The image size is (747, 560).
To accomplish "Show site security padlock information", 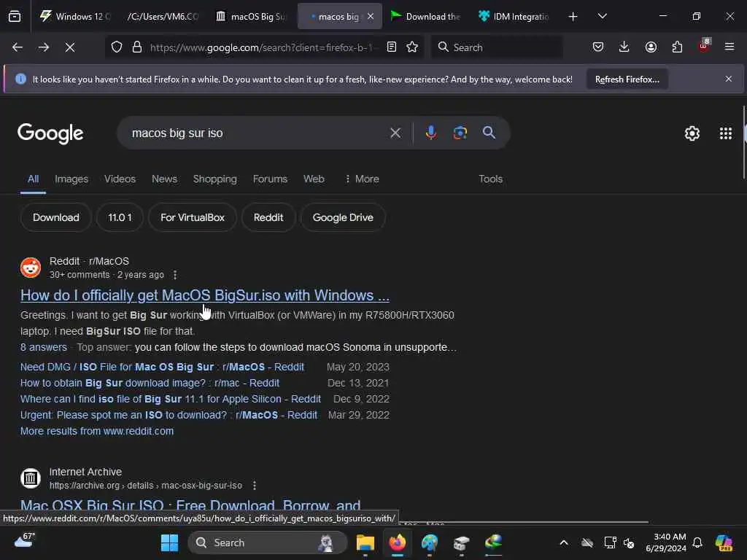I will (137, 47).
